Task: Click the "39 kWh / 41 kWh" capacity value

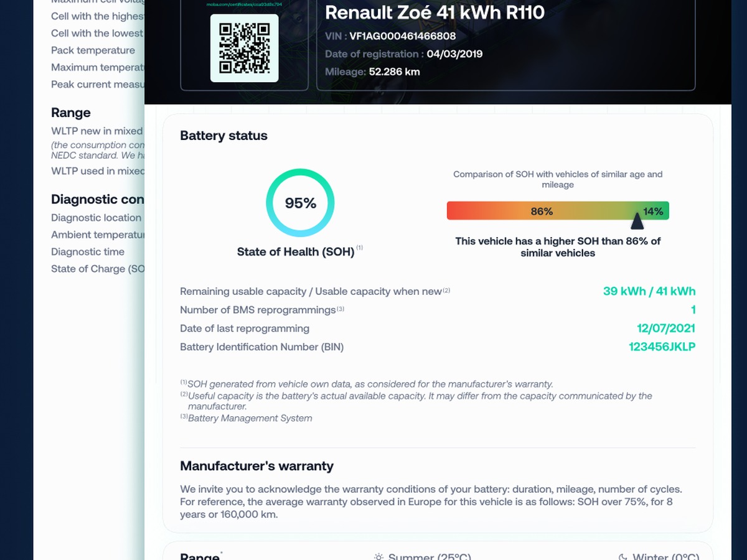Action: coord(649,291)
